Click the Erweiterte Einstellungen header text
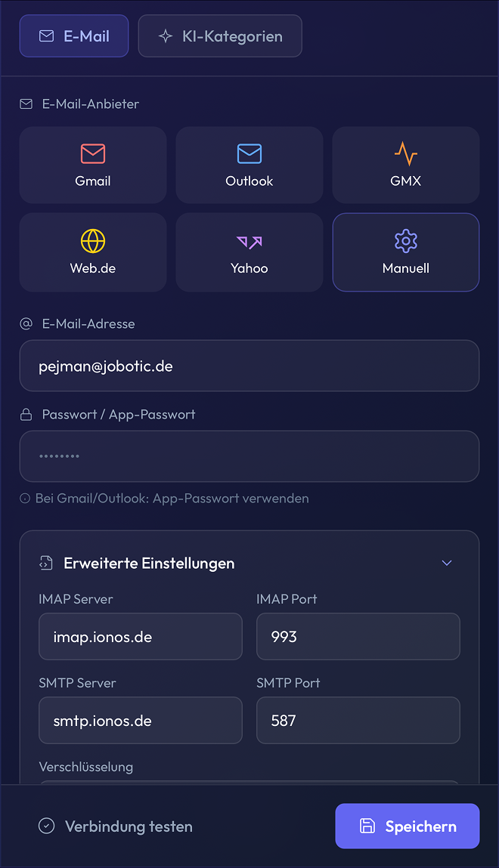 point(149,563)
